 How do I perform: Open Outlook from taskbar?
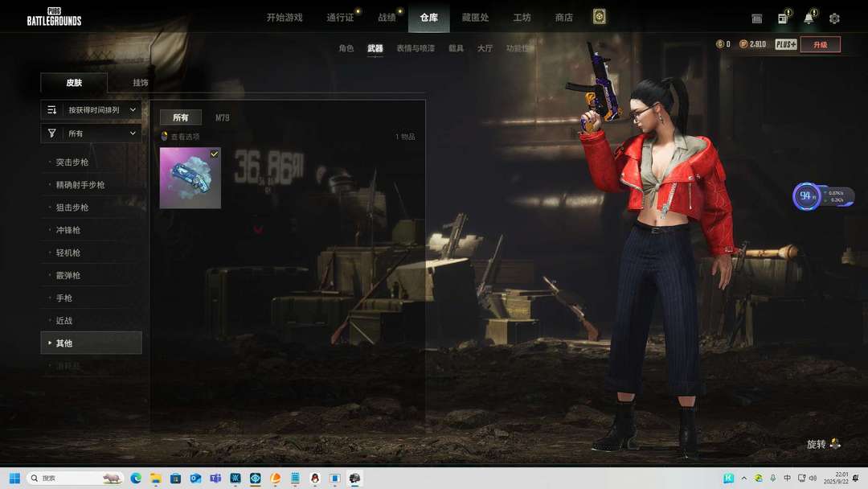[195, 478]
